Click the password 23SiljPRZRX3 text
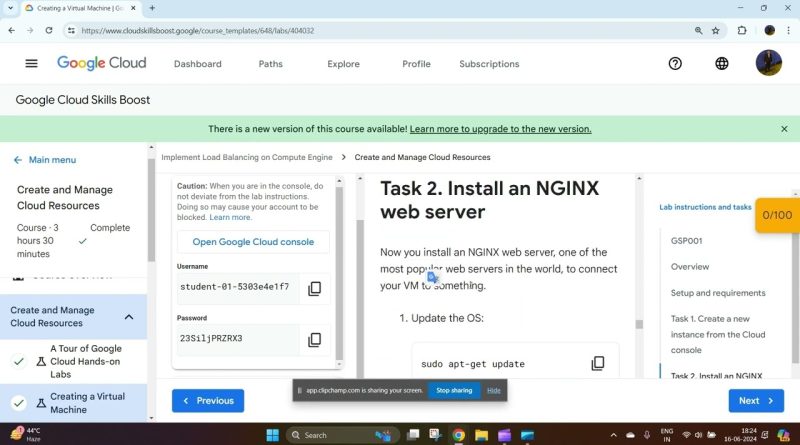 point(211,338)
